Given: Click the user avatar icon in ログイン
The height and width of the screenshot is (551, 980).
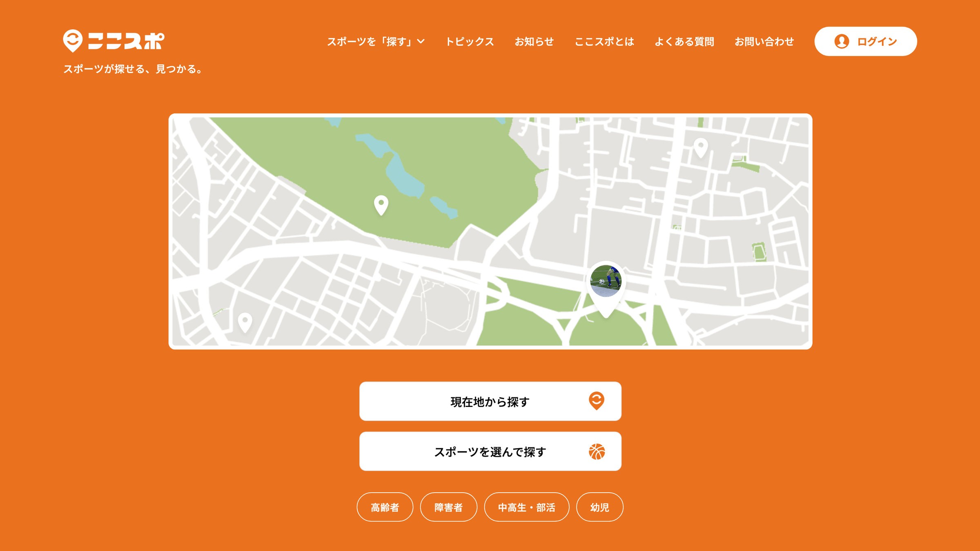Looking at the screenshot, I should pos(842,41).
